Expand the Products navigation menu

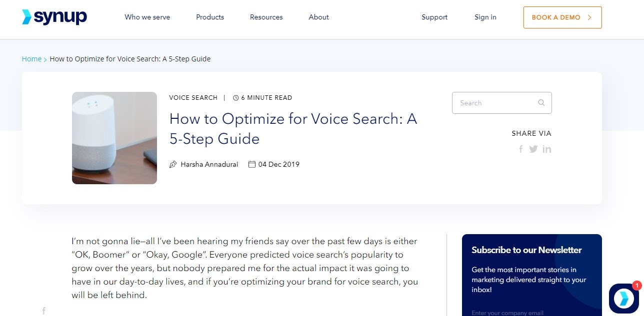tap(209, 17)
